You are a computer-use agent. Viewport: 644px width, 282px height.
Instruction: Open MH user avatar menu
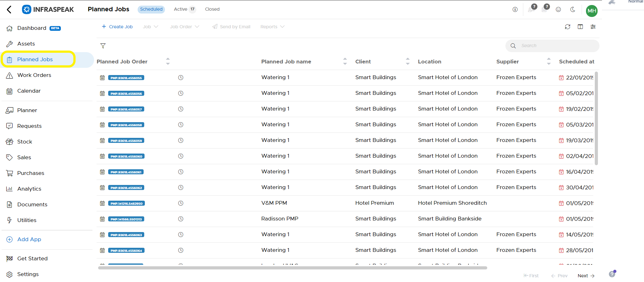[x=592, y=11]
